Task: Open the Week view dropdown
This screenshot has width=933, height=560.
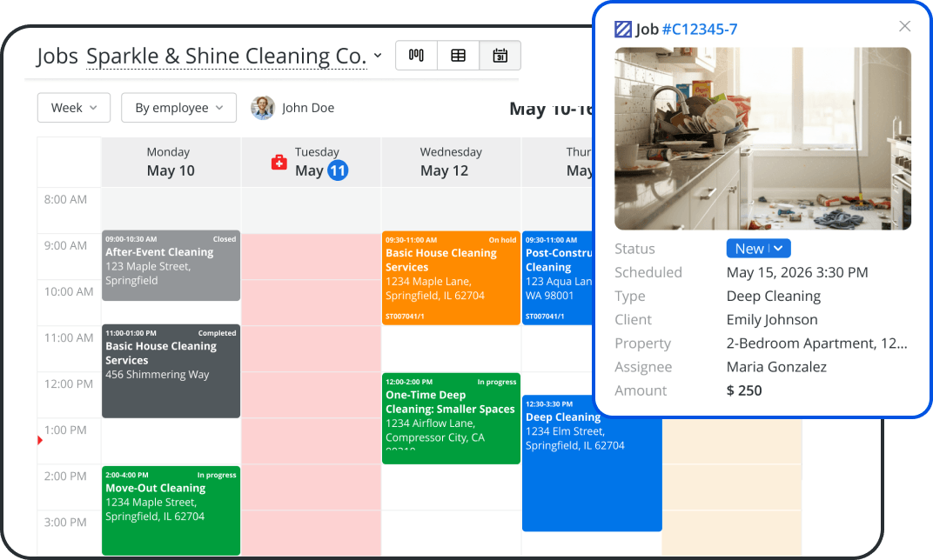Action: tap(74, 108)
